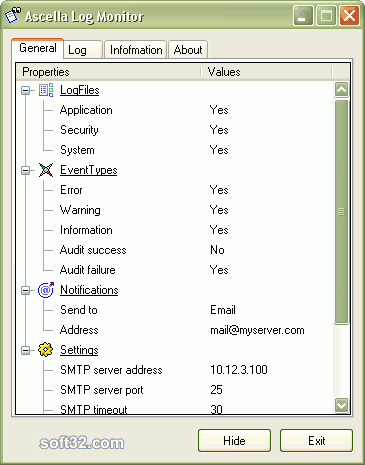Viewport: 365px width, 465px height.
Task: Click the Exit button
Action: coord(316,441)
